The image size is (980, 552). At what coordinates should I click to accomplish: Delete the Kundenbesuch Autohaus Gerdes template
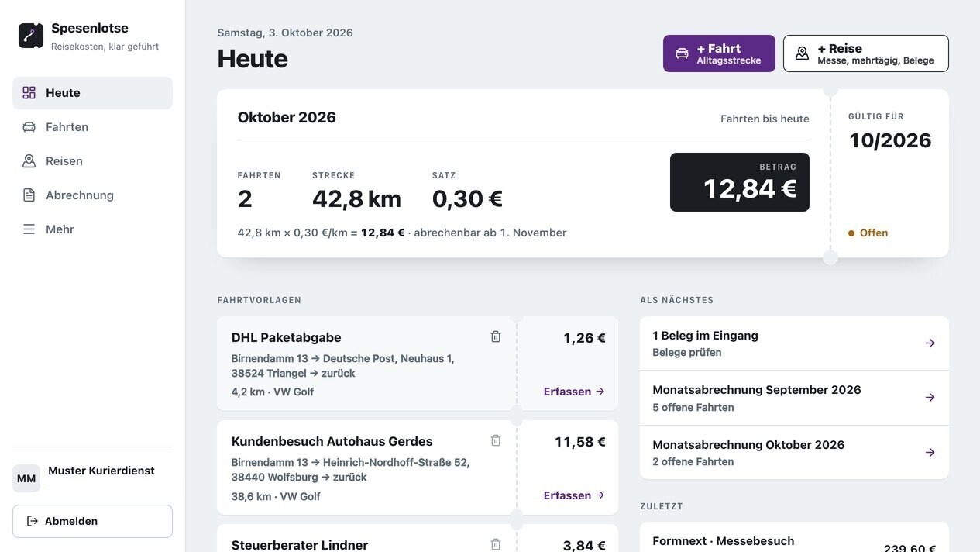tap(496, 440)
